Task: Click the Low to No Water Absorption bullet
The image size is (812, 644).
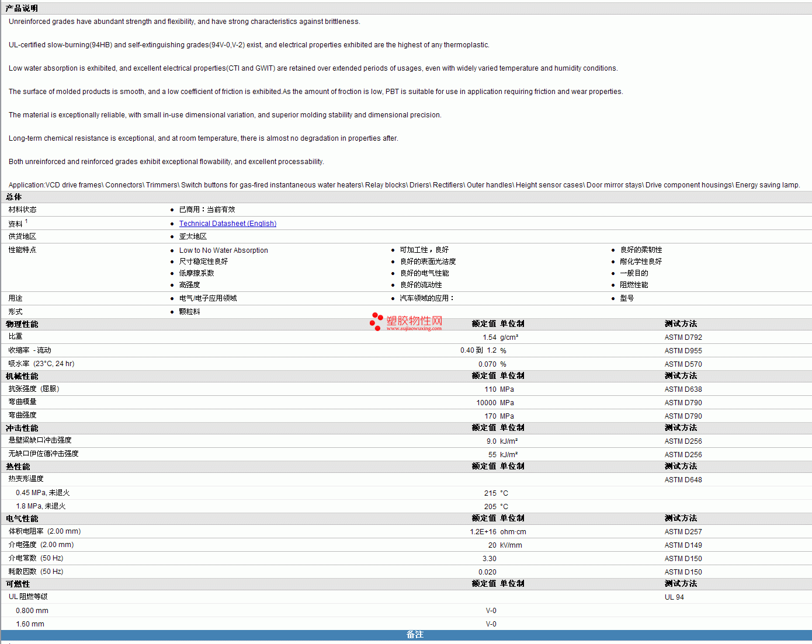Action: 223,250
